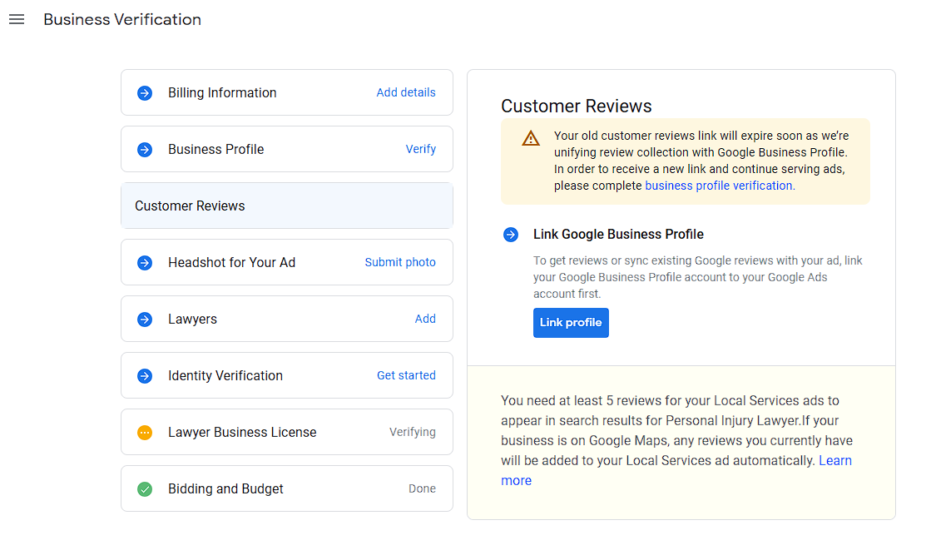Select the Customer Reviews step

coord(287,206)
